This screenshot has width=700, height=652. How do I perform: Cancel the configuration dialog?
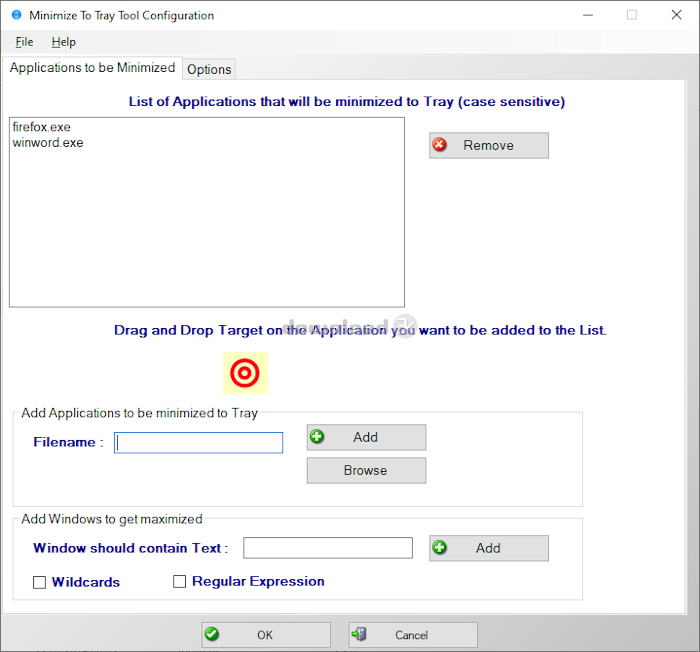tap(413, 635)
